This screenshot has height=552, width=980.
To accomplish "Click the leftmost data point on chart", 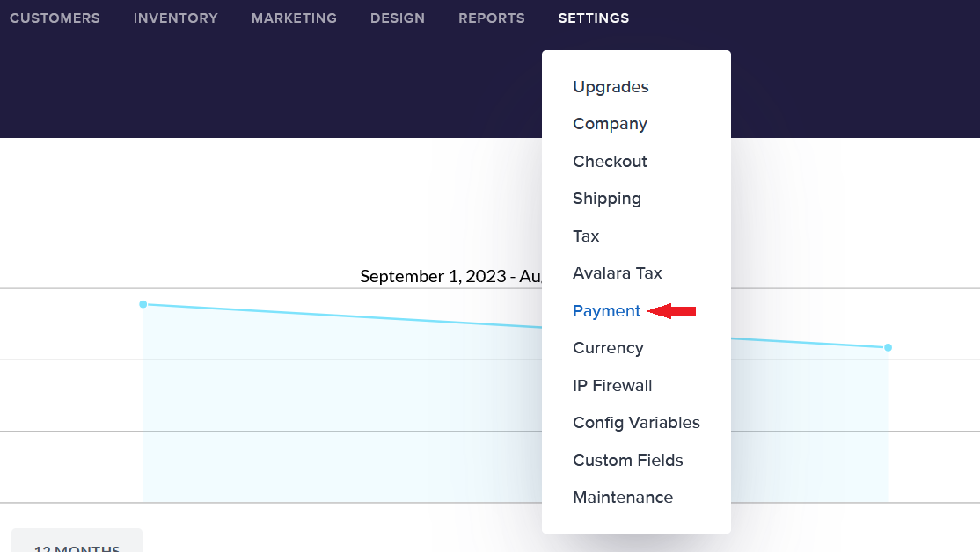I will point(143,304).
